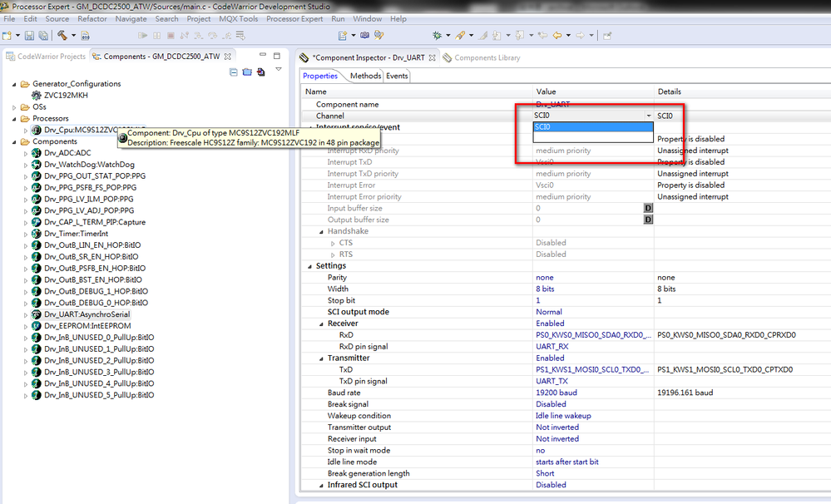Maximize the Components panel

277,56
